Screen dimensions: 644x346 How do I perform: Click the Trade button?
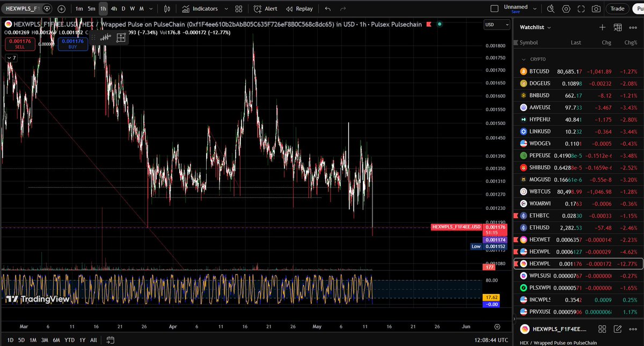(617, 9)
